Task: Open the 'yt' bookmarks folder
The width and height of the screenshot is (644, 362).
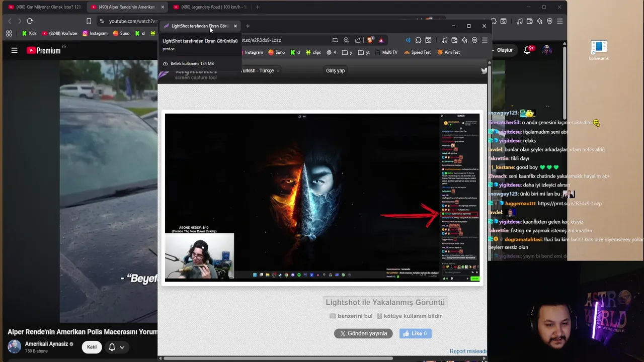Action: point(364,52)
